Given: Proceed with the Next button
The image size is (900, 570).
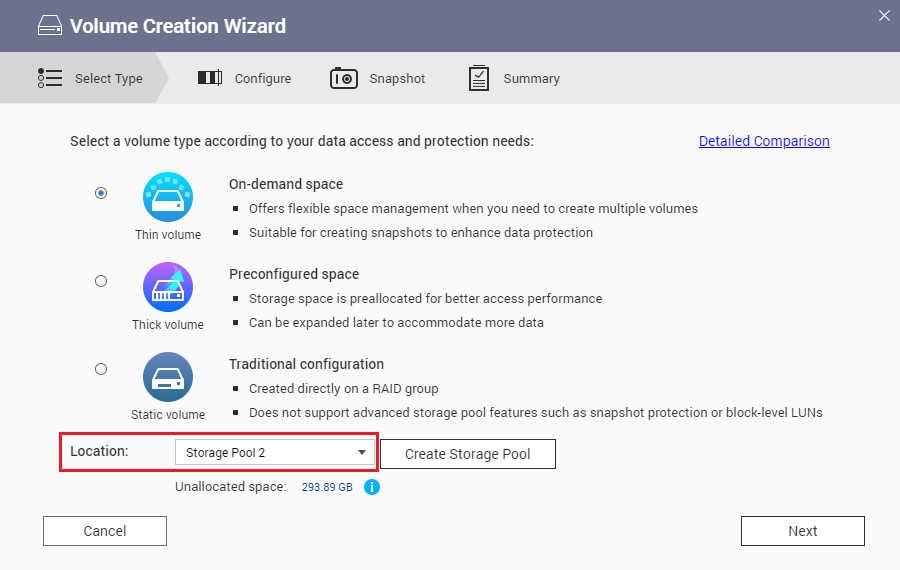Looking at the screenshot, I should [x=802, y=531].
